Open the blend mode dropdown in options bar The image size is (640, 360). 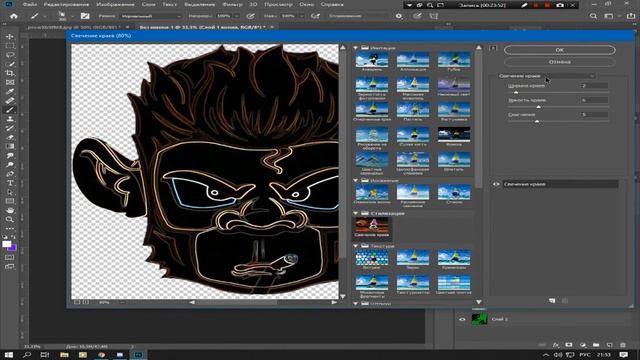151,16
